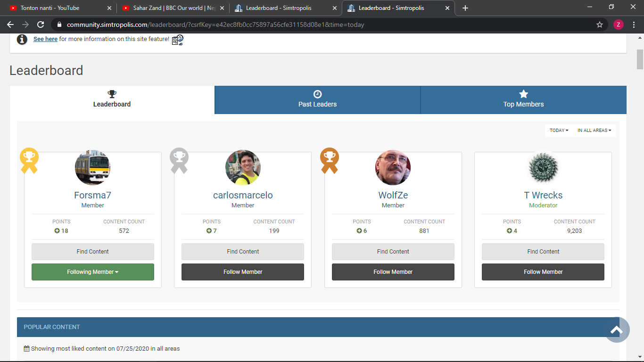Close the Tonton nanti YouTube tab

point(109,8)
